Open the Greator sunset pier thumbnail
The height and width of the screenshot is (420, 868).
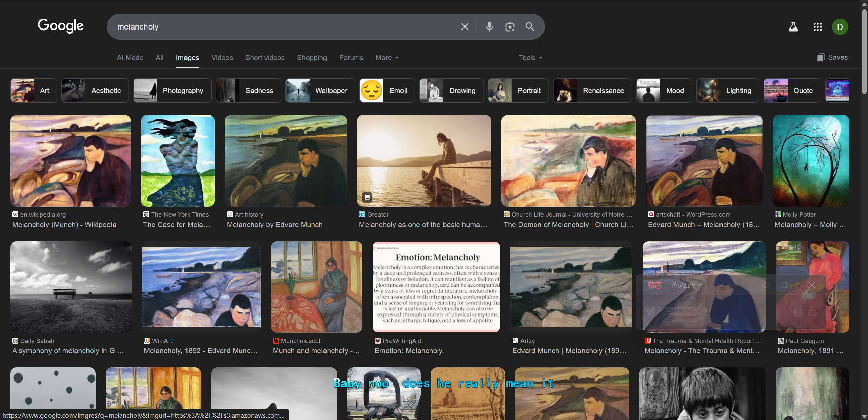(424, 160)
